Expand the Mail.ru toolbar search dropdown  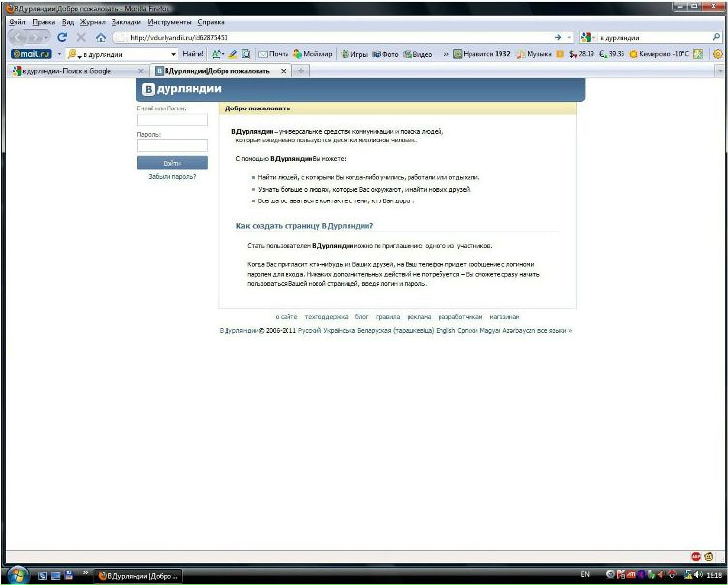coord(174,54)
